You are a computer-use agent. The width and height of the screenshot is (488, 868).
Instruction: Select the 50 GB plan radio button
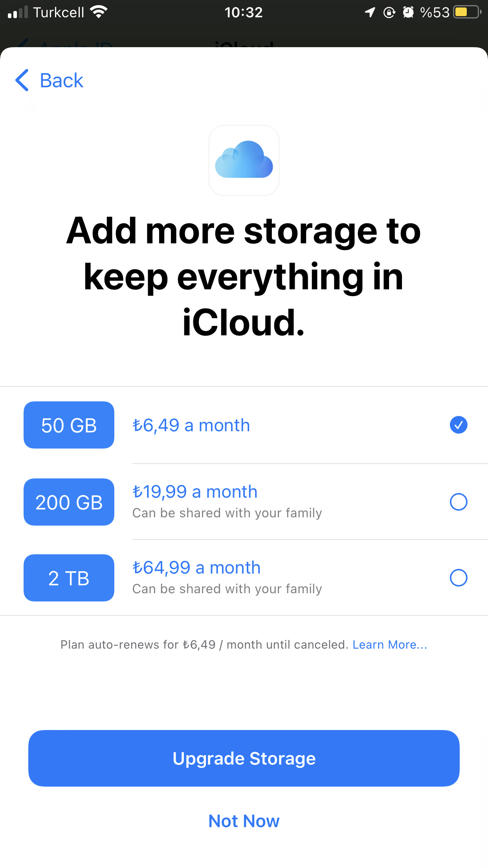coord(459,425)
